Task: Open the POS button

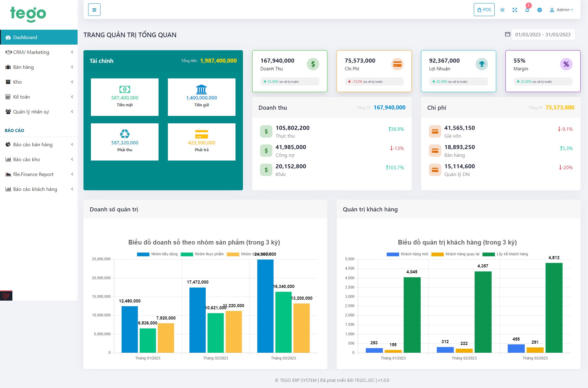Action: coord(484,10)
